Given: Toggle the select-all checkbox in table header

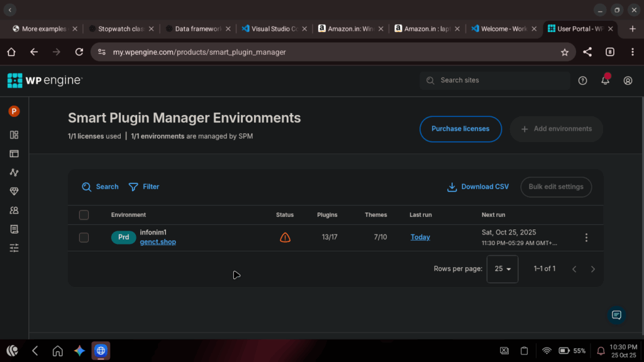Looking at the screenshot, I should click(84, 215).
